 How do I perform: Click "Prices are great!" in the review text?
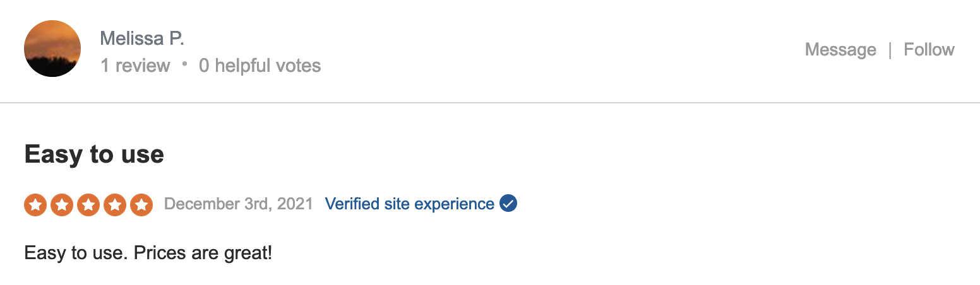203,253
